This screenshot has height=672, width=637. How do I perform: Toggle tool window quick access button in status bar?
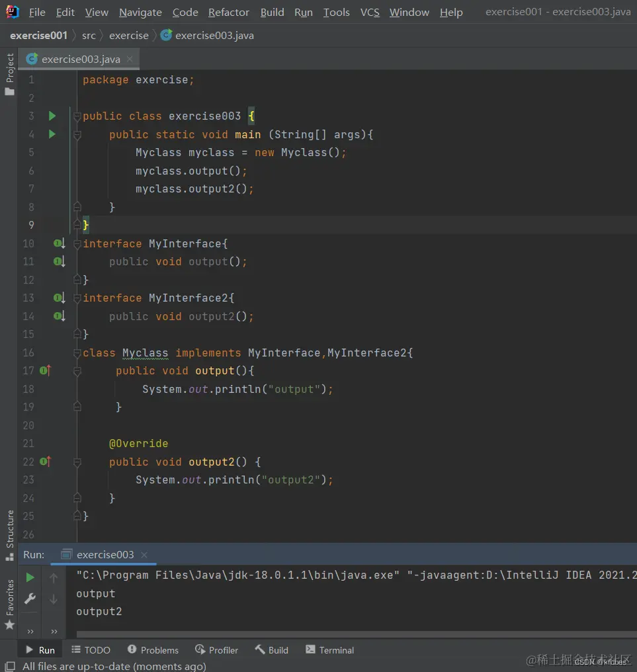click(x=9, y=666)
